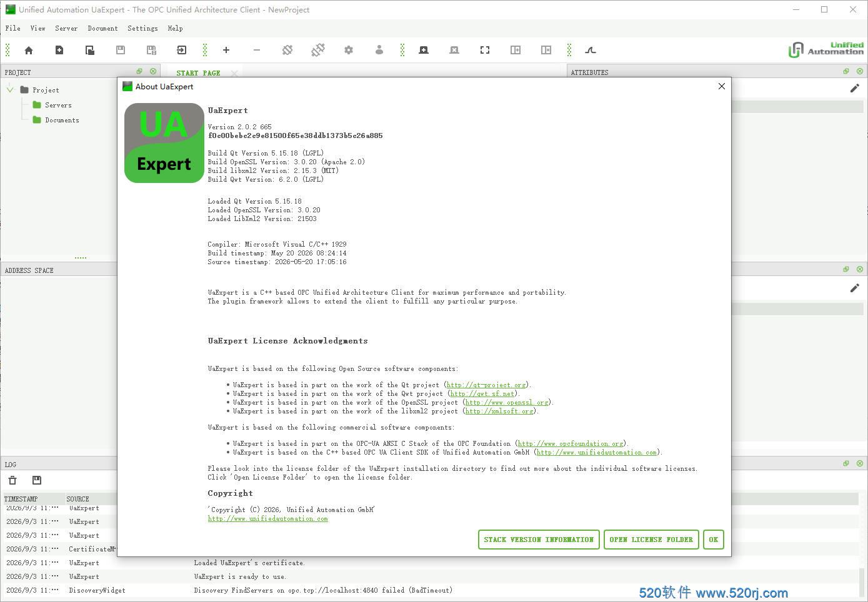
Task: Click the connect server plug icon
Action: click(x=287, y=50)
